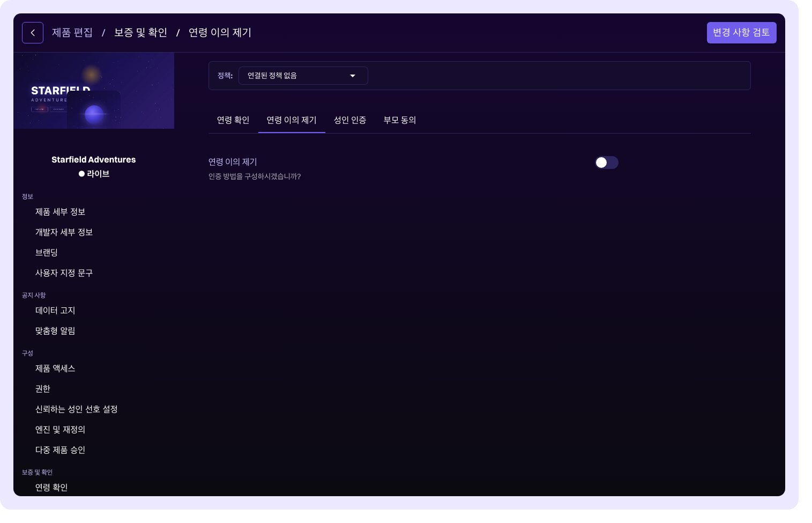Image resolution: width=812 pixels, height=523 pixels.
Task: Open 데이터 고지 in sidebar
Action: (x=55, y=311)
